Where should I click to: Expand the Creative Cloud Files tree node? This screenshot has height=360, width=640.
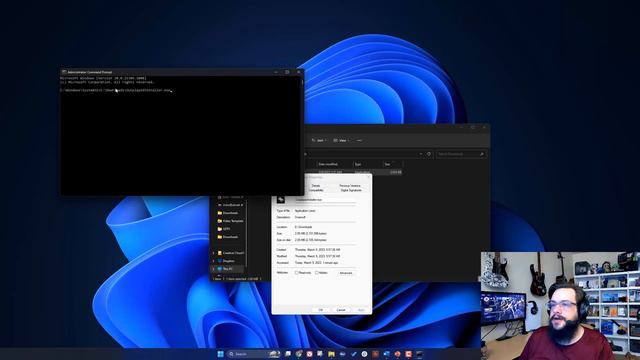[213, 253]
